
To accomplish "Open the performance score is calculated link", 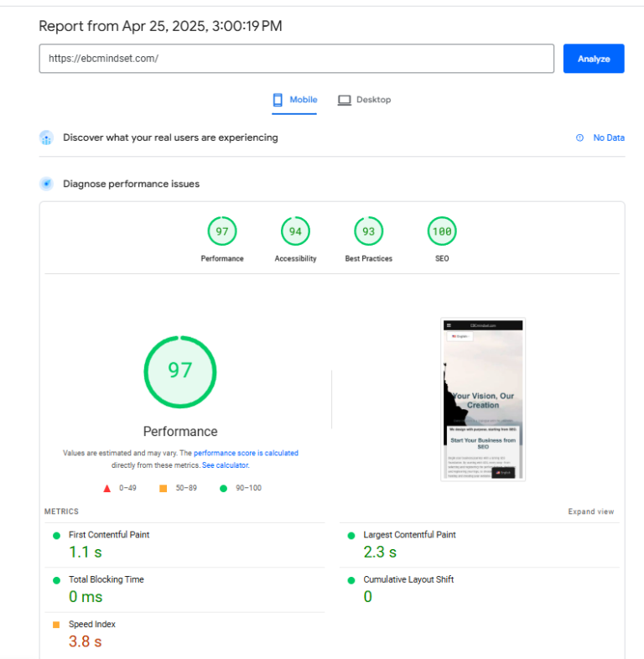I will (246, 453).
